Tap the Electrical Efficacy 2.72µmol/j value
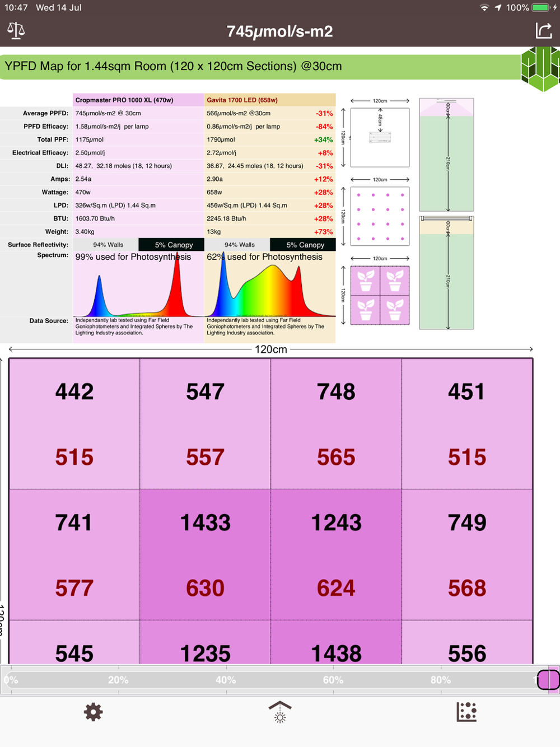Image resolution: width=560 pixels, height=747 pixels. tap(221, 152)
